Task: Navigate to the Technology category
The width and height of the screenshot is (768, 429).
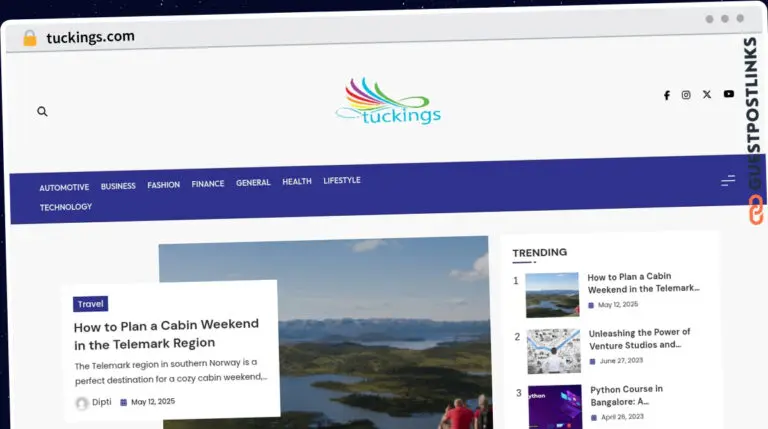Action: point(66,207)
